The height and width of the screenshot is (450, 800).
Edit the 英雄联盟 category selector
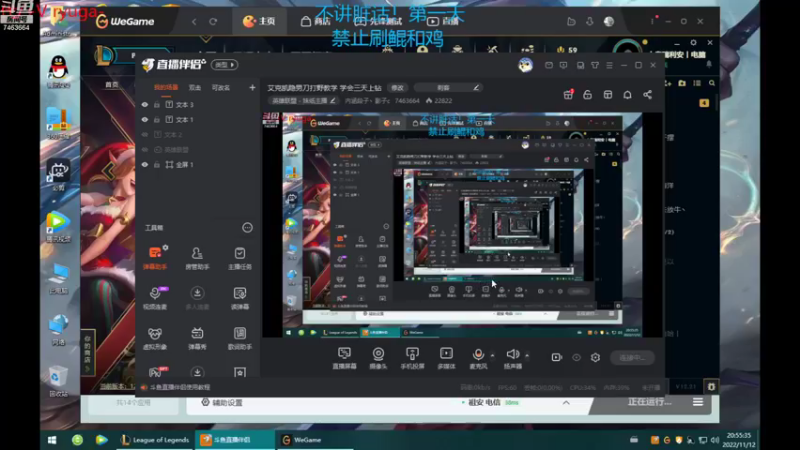304,101
